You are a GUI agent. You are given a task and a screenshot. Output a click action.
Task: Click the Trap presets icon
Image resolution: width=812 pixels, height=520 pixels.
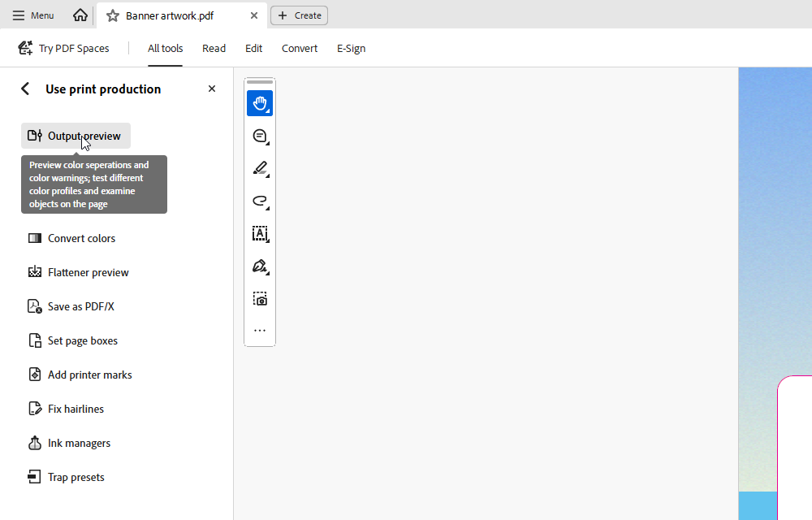[34, 476]
